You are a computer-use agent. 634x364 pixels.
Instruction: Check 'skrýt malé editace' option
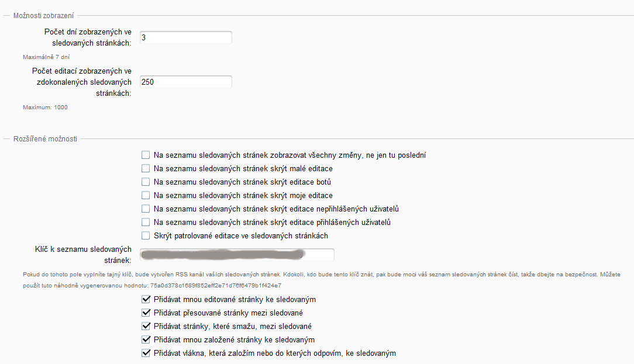click(x=146, y=169)
